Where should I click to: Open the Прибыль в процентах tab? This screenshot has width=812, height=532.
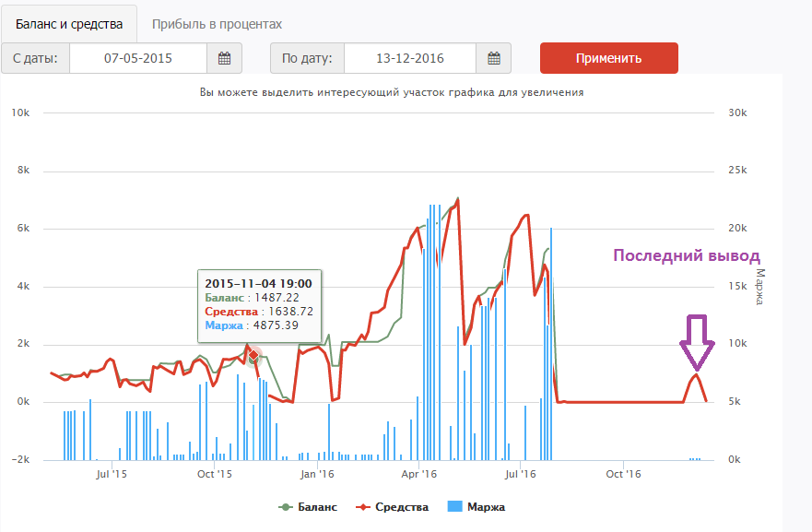tap(217, 24)
